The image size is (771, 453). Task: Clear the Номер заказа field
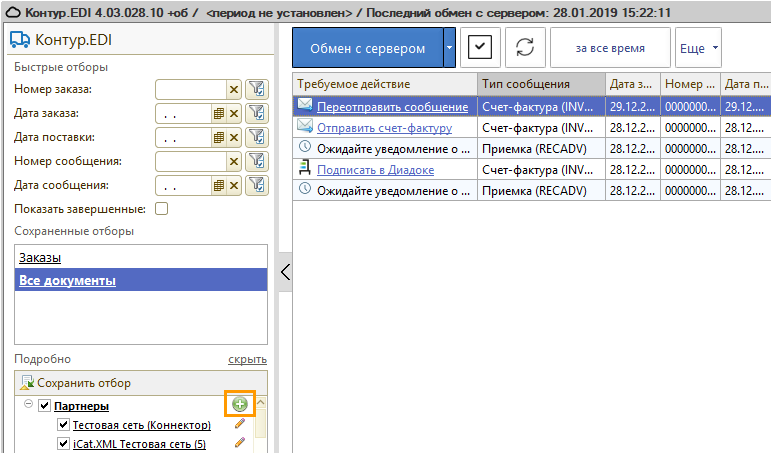[x=234, y=90]
